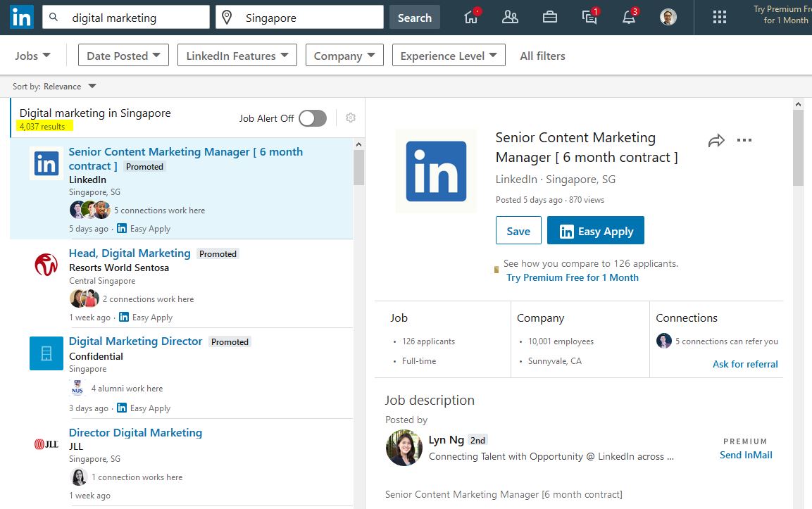812x509 pixels.
Task: Click avatar beside 5 connections can refer
Action: [x=664, y=341]
